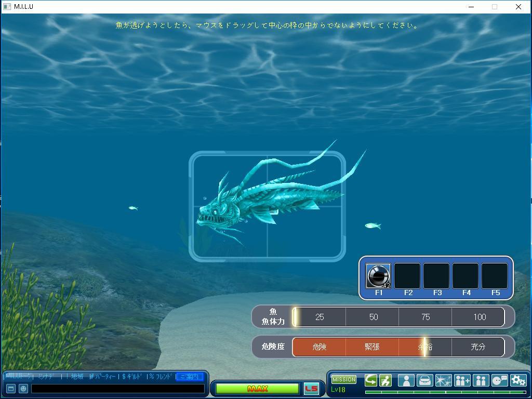
Task: Click the empty F2 item slot
Action: point(407,276)
